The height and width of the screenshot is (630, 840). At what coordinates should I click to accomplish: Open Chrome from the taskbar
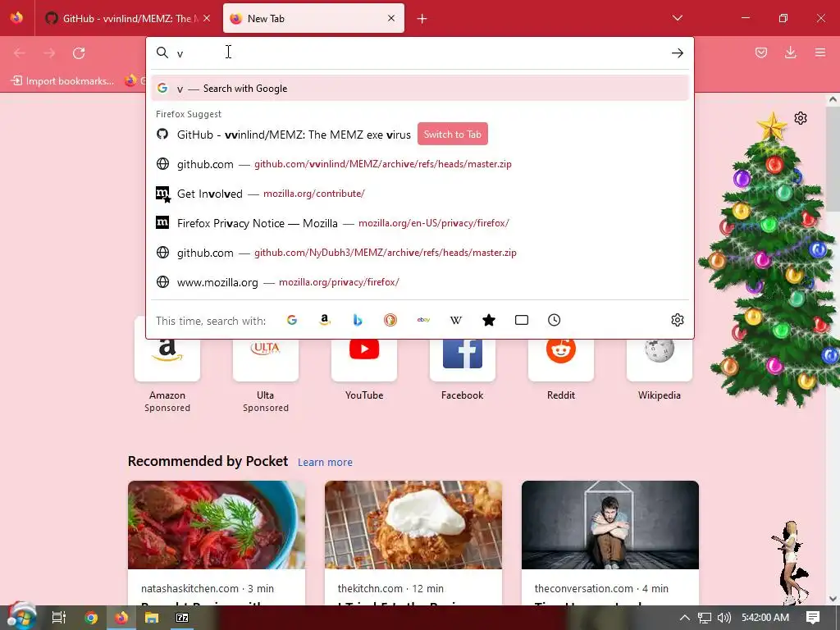point(91,618)
